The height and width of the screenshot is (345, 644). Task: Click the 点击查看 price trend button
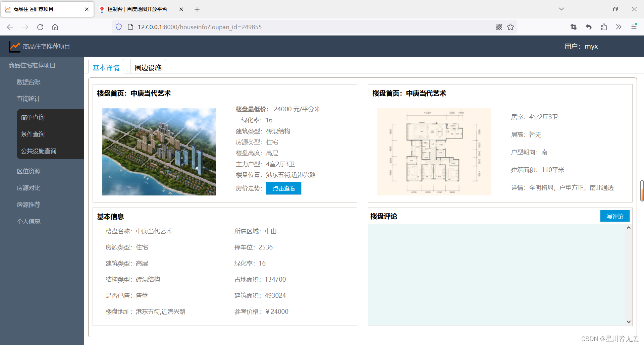[284, 188]
